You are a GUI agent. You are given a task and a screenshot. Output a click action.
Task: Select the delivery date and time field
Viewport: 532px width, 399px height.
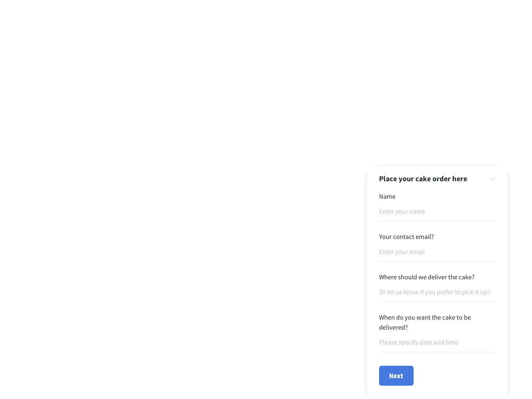437,342
